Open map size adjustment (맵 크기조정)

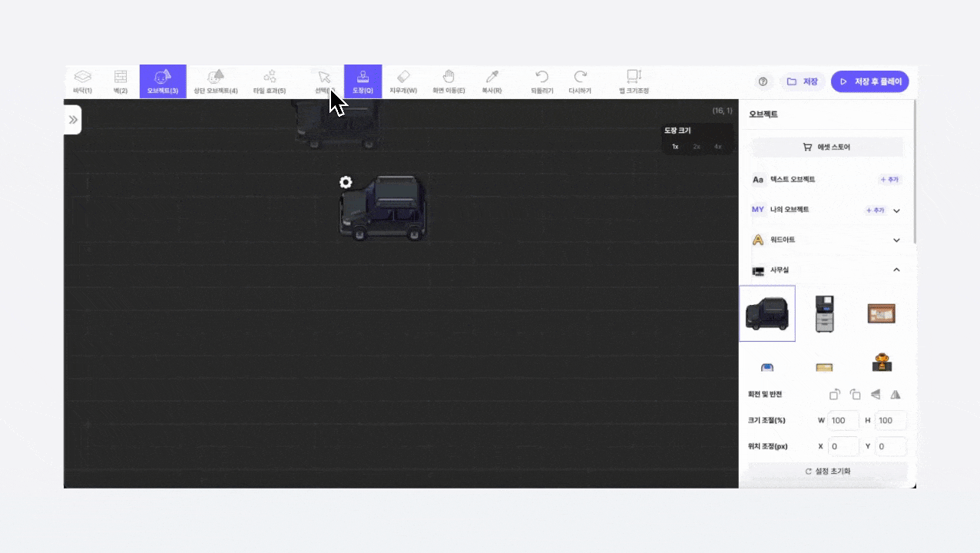(x=634, y=81)
